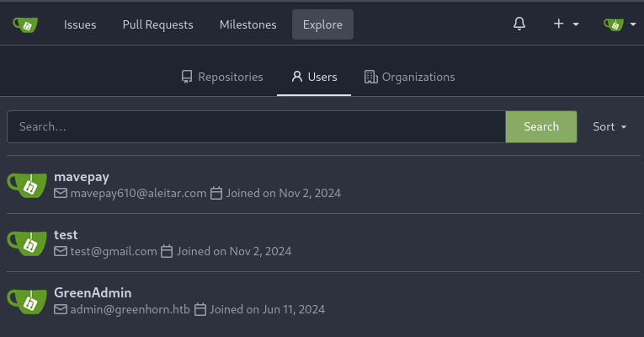Screen dimensions: 644x337
Task: Open the Sort dropdown
Action: [609, 126]
